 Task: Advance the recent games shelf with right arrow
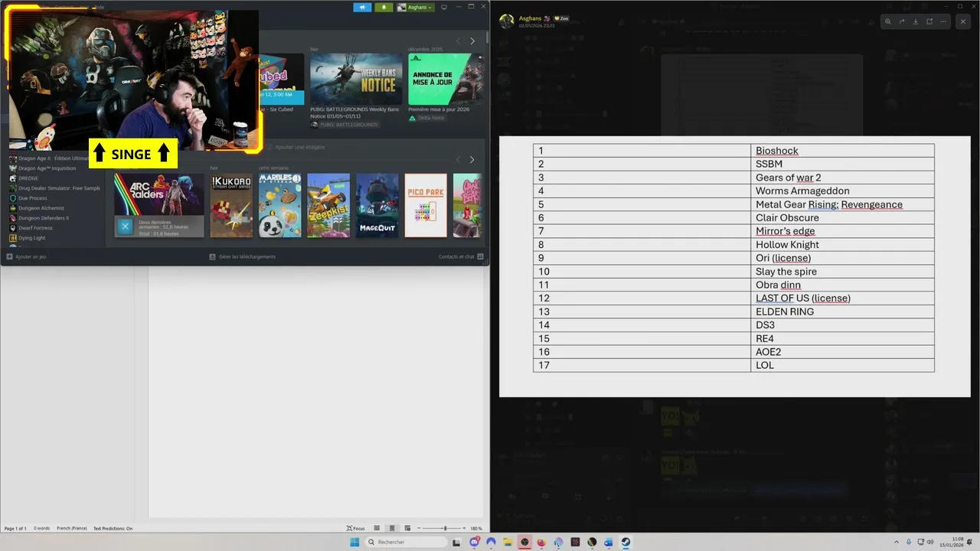tap(472, 159)
